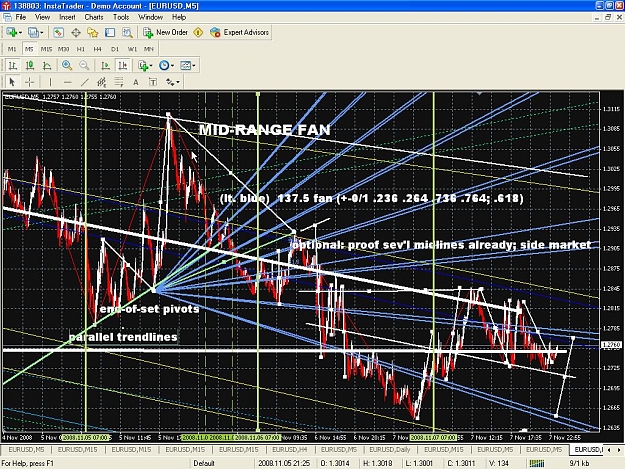The width and height of the screenshot is (625, 469).
Task: Switch to the EURUSD,H4 chart tab
Action: [289, 449]
